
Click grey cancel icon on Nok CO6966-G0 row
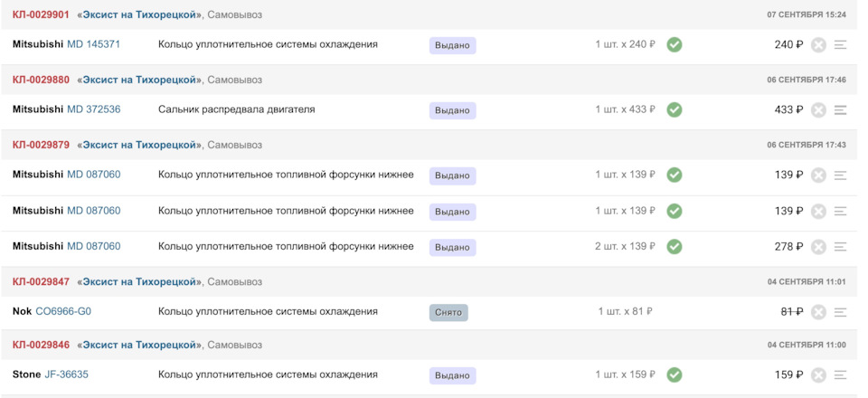818,312
